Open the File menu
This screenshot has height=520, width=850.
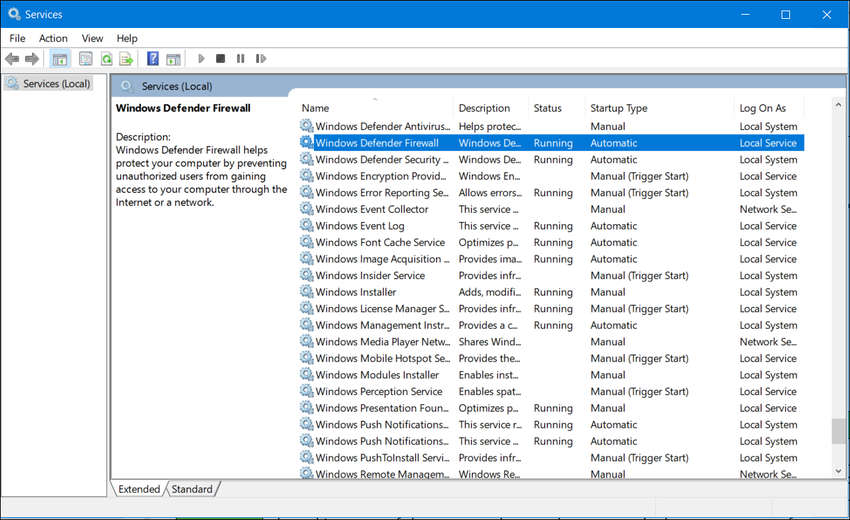(17, 38)
